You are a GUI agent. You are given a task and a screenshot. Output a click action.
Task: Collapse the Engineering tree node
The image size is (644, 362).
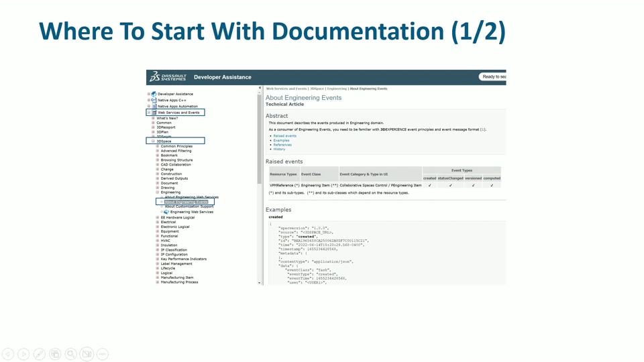pos(157,192)
